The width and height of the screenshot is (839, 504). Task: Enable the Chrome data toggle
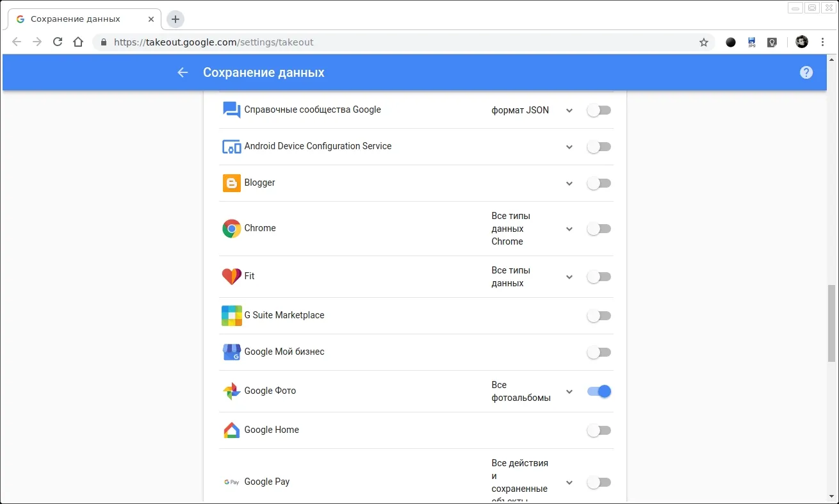pos(599,229)
